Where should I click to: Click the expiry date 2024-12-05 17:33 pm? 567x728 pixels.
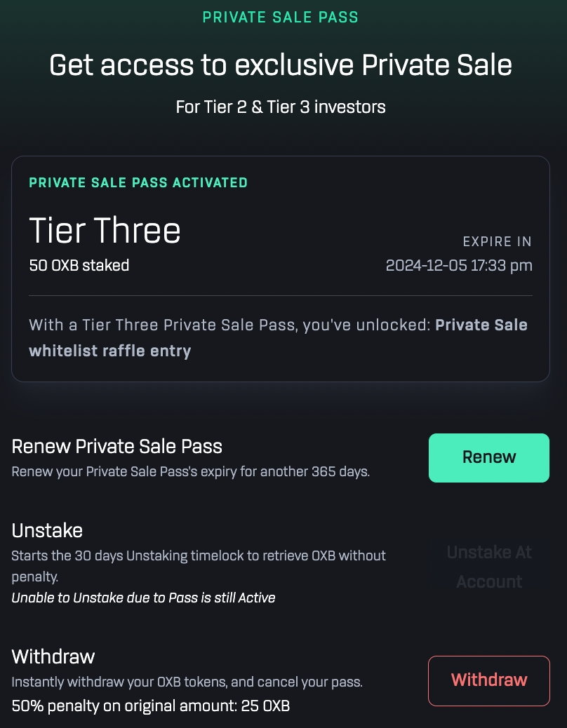pos(459,266)
